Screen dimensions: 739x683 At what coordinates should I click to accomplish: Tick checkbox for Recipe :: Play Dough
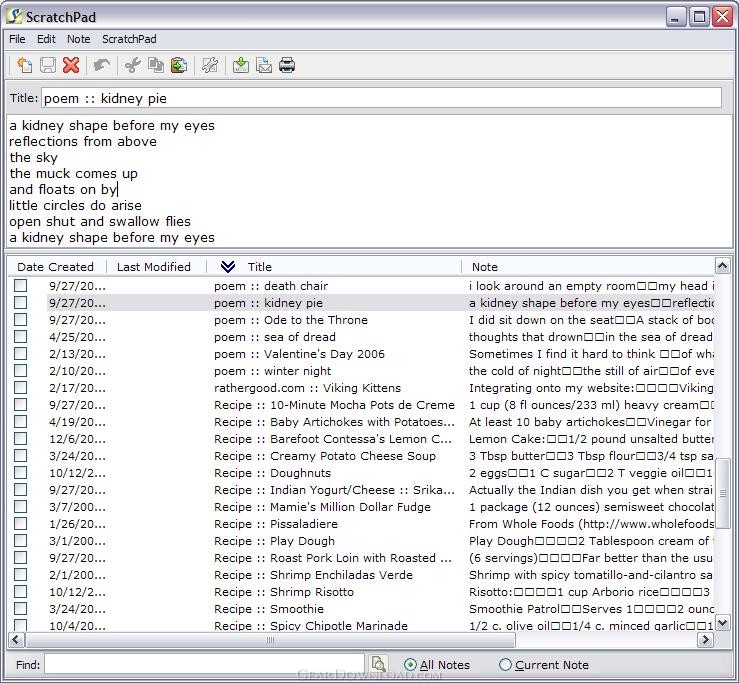point(20,541)
